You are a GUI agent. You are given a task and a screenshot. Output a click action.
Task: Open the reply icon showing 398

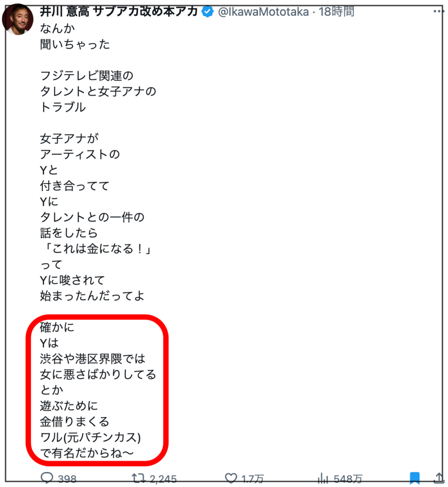pyautogui.click(x=47, y=477)
